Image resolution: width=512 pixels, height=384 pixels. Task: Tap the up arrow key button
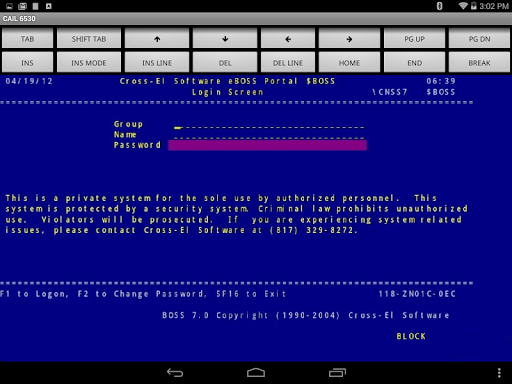click(x=157, y=39)
